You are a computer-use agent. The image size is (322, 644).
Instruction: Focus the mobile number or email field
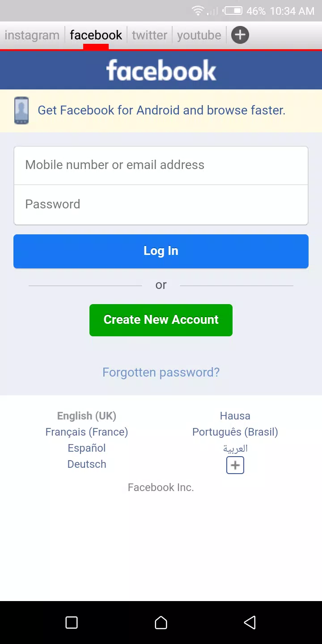(161, 165)
